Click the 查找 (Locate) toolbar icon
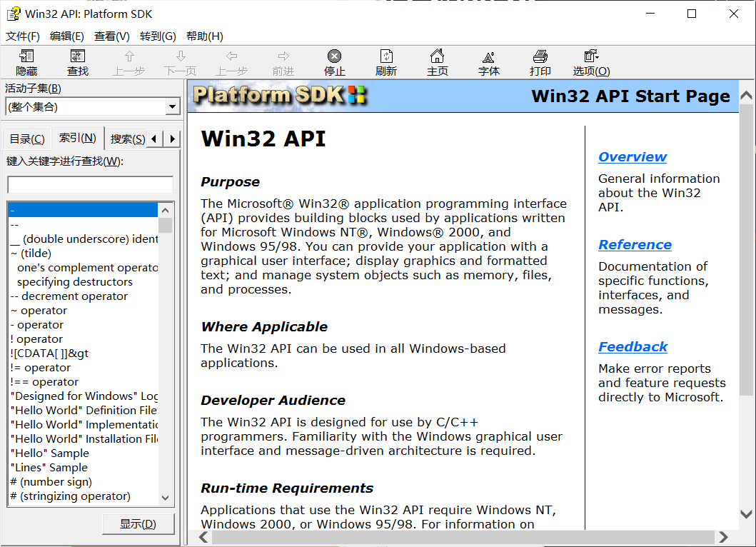The image size is (756, 547). 78,63
